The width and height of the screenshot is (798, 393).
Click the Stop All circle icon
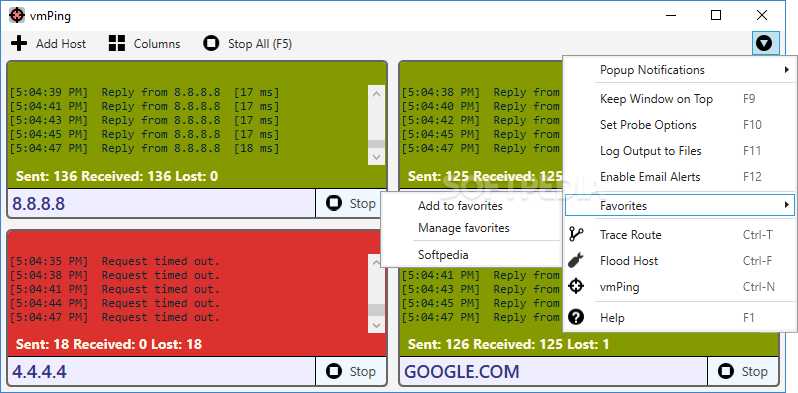tap(211, 44)
